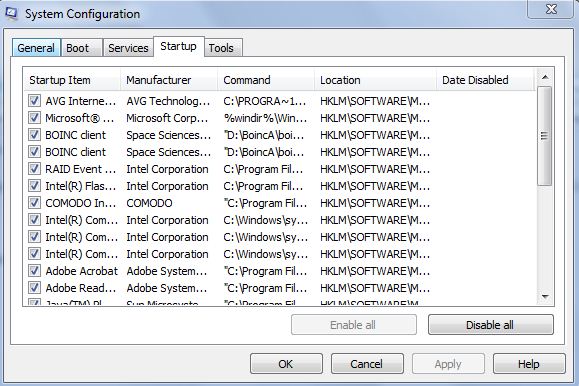This screenshot has width=579, height=386.
Task: Click the %windir%\Win... command cell
Action: 265,118
